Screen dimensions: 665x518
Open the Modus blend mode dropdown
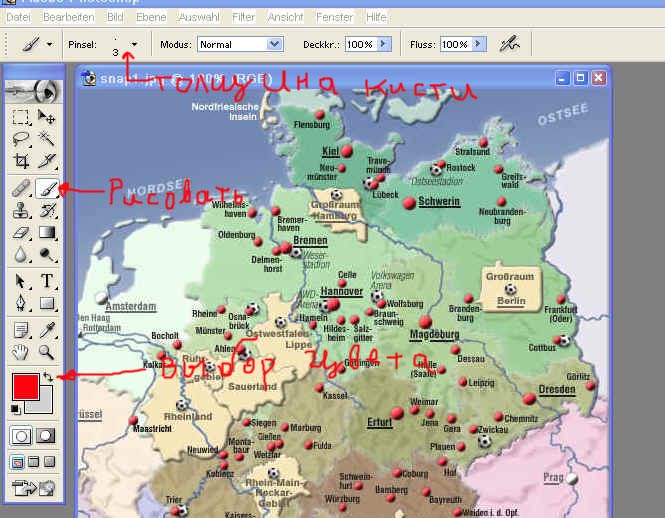click(x=274, y=44)
